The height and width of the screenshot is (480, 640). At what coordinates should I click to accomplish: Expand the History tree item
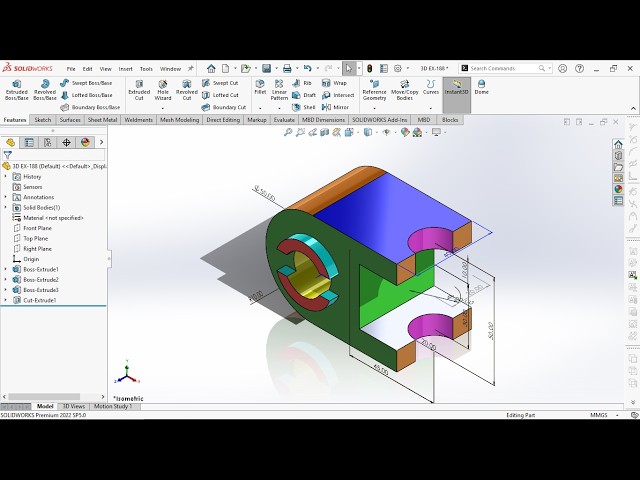[x=6, y=176]
